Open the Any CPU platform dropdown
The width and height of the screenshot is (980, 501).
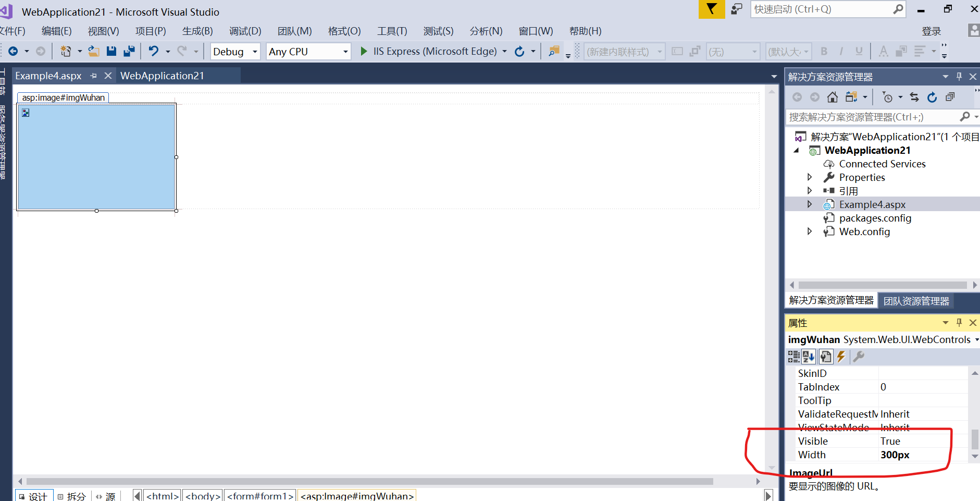344,51
